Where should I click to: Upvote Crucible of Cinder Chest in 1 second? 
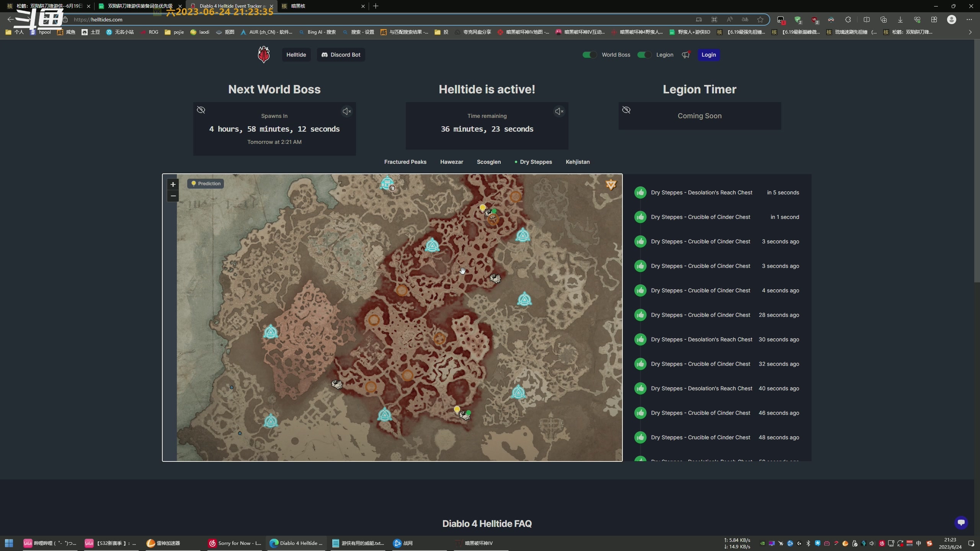pyautogui.click(x=640, y=217)
